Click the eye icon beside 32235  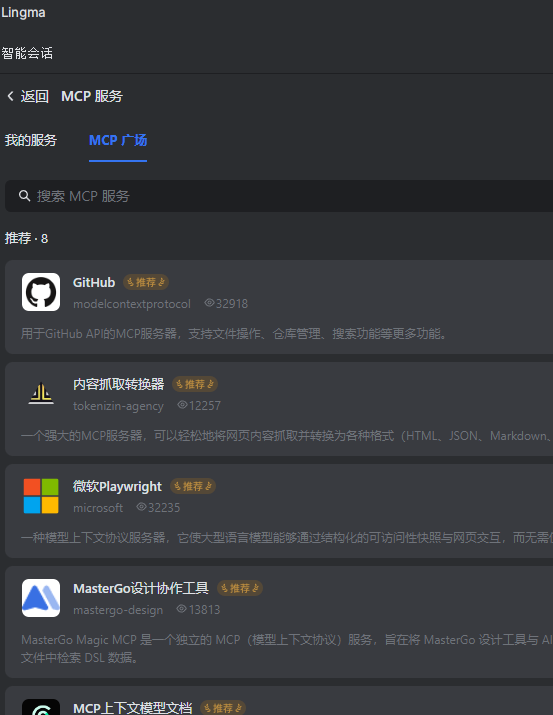141,507
